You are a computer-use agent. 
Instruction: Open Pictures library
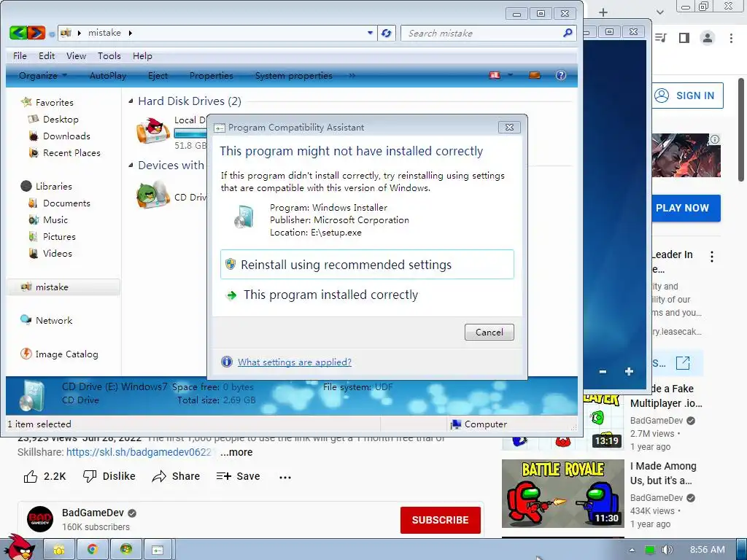[x=59, y=236]
